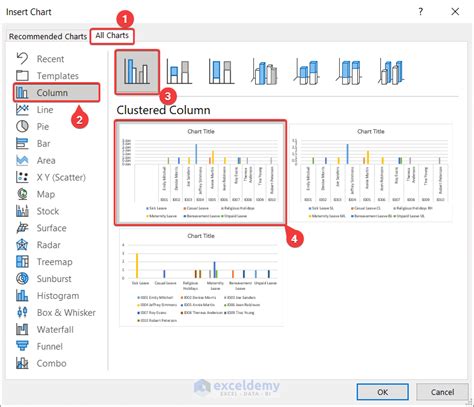Select the Clustered Column subtype icon

pos(137,72)
